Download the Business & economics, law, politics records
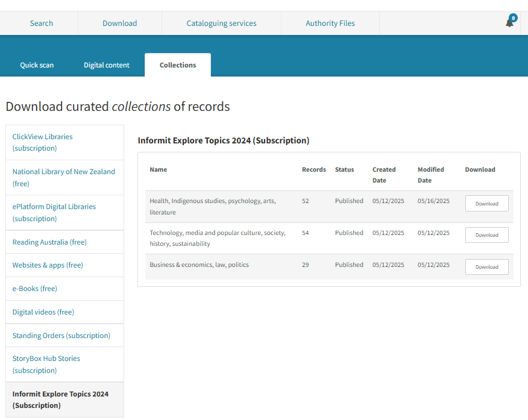The width and height of the screenshot is (528, 420). point(486,267)
